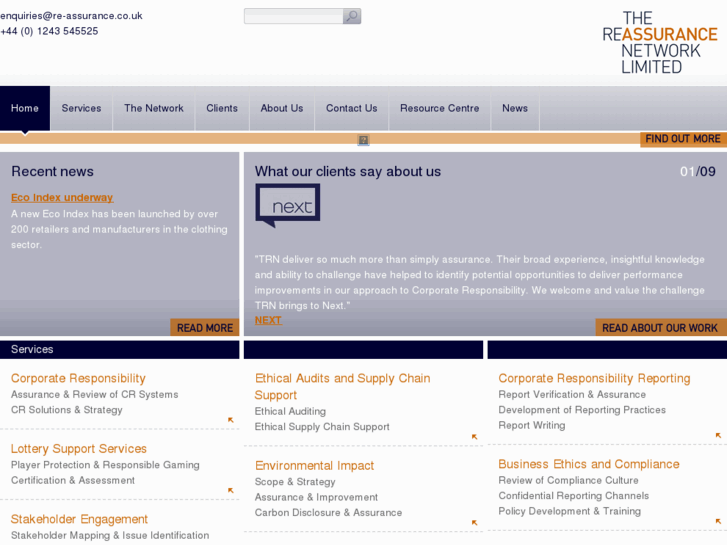
Task: Click Stakeholder Mapping & Issue Identification
Action: click(x=110, y=535)
